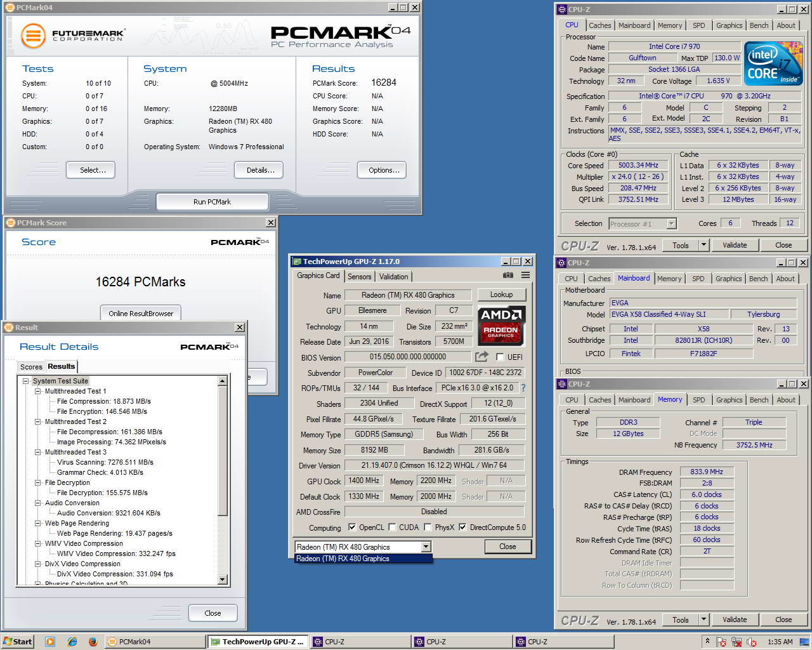Viewport: 812px width, 650px height.
Task: Open Graphics tab in CPU-Z Memory window
Action: click(729, 400)
